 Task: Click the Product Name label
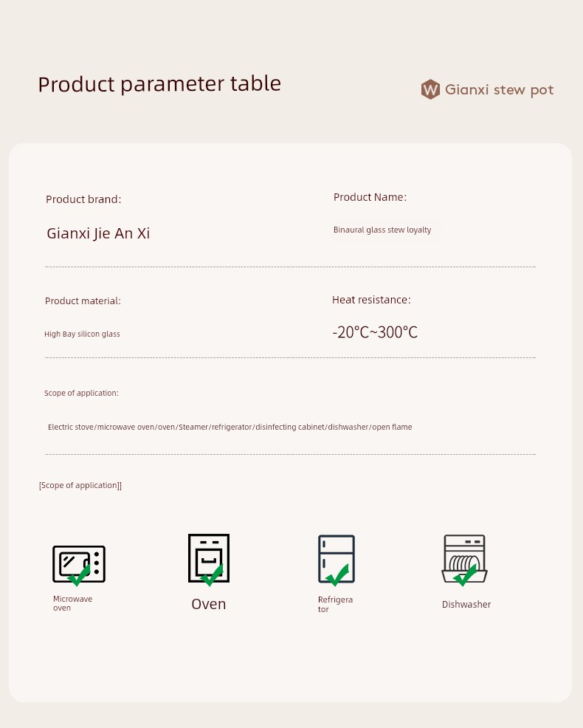click(370, 197)
